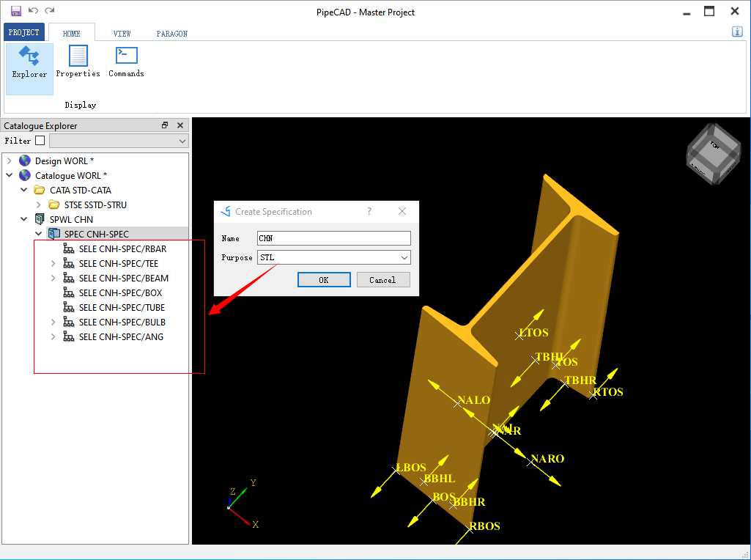Expand the STSE SSTD-STRU node
The image size is (751, 560).
click(x=39, y=205)
